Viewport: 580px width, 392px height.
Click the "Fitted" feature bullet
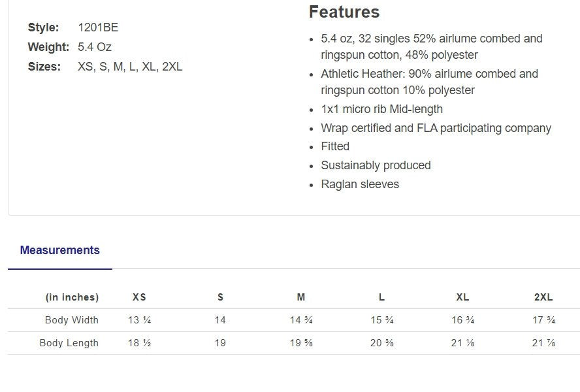coord(335,146)
